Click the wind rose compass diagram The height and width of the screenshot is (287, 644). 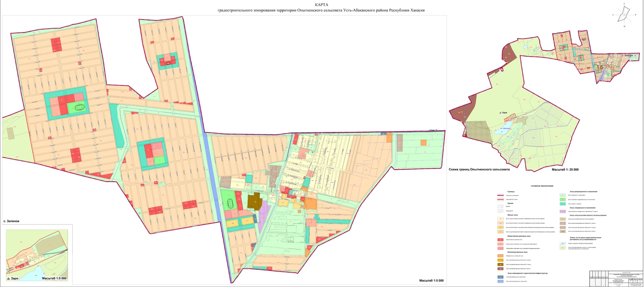[624, 15]
